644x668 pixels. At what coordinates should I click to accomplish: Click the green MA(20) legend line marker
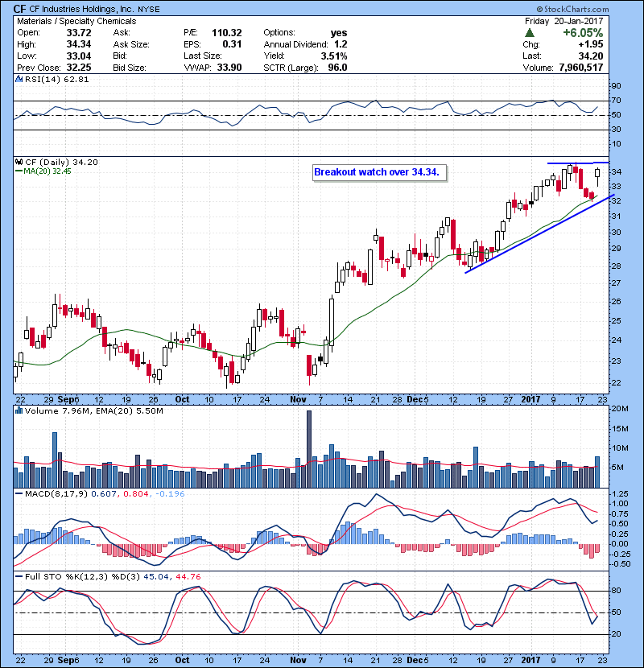tap(19, 171)
